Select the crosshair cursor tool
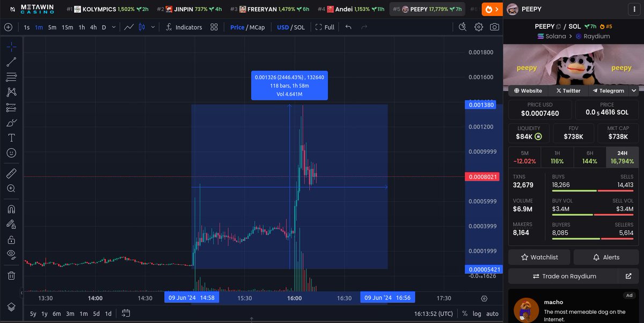The width and height of the screenshot is (644, 323). click(x=11, y=47)
